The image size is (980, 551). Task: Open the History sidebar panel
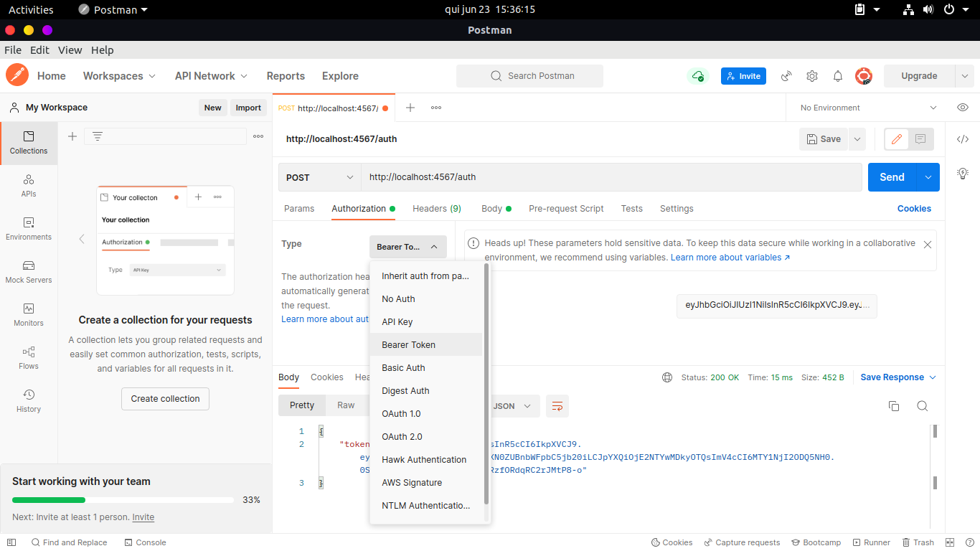point(29,401)
